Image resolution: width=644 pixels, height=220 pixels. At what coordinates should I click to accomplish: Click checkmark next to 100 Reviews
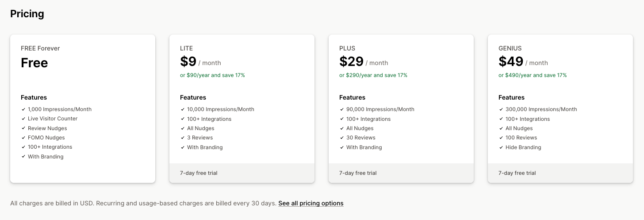(501, 138)
